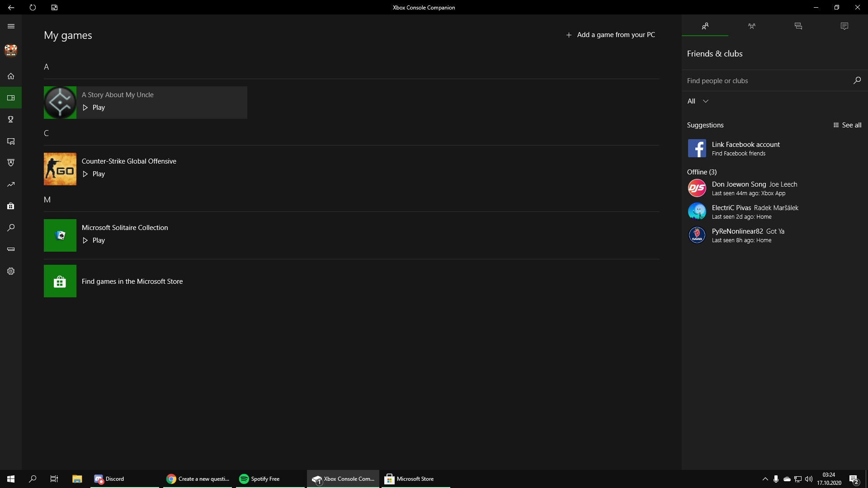
Task: Open ElectriC Pivas friend entry
Action: tap(775, 211)
